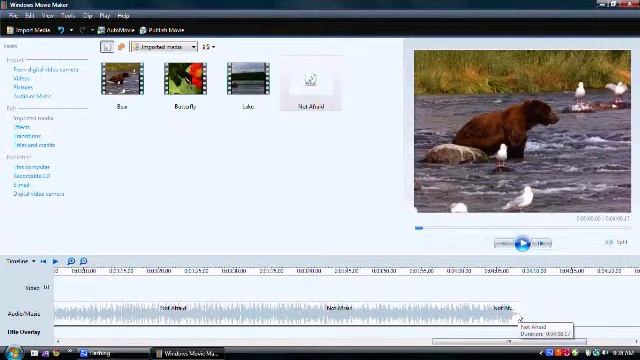Open the File menu

pyautogui.click(x=13, y=16)
